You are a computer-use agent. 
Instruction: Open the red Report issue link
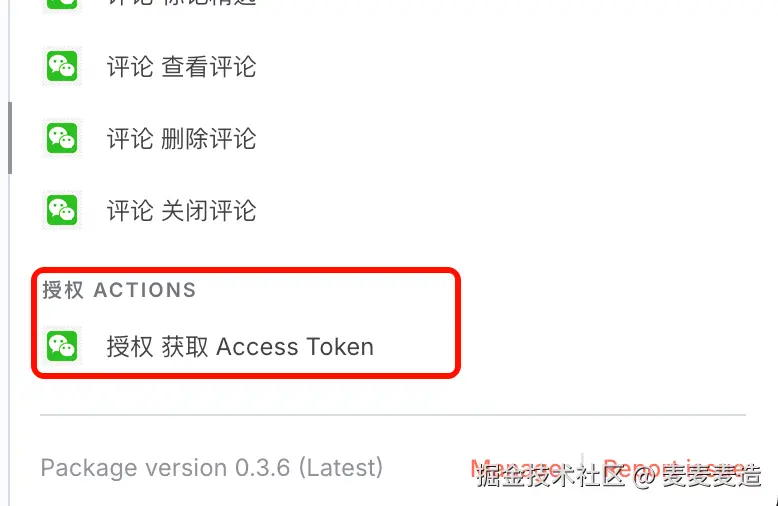pyautogui.click(x=674, y=468)
